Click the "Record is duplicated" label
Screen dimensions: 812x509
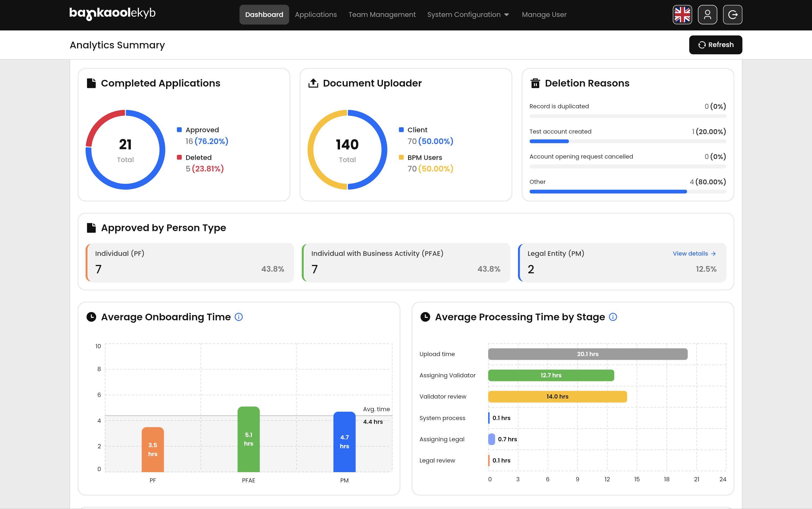[559, 106]
